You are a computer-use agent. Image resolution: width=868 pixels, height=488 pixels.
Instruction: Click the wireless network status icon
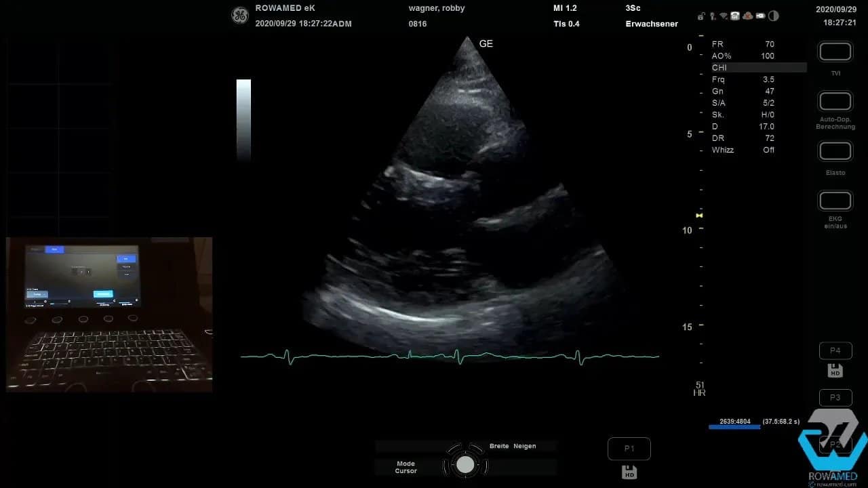pos(724,16)
